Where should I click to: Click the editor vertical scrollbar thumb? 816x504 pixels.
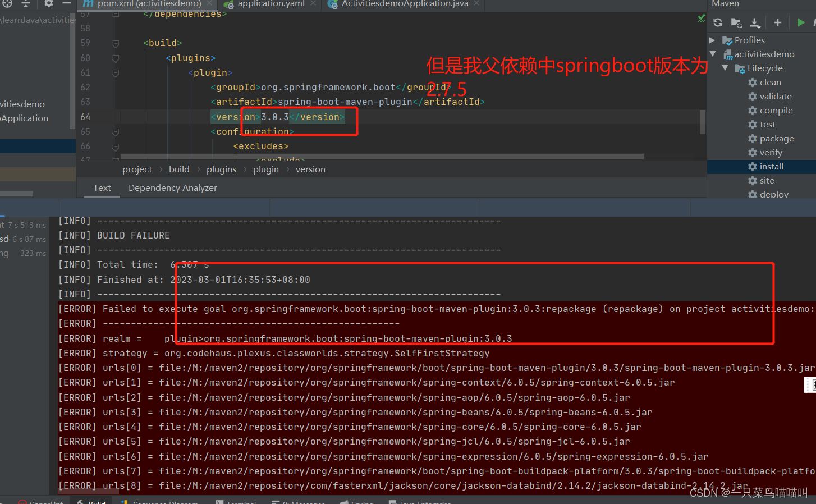click(702, 121)
